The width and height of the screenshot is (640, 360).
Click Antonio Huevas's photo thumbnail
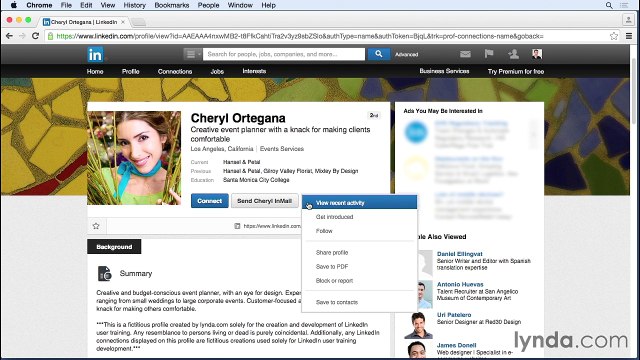(x=424, y=294)
